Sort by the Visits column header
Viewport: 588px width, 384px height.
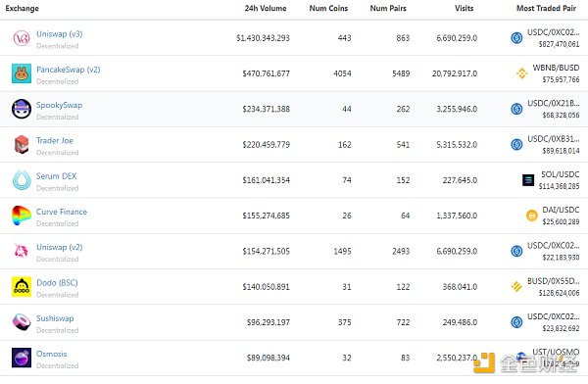click(x=464, y=8)
